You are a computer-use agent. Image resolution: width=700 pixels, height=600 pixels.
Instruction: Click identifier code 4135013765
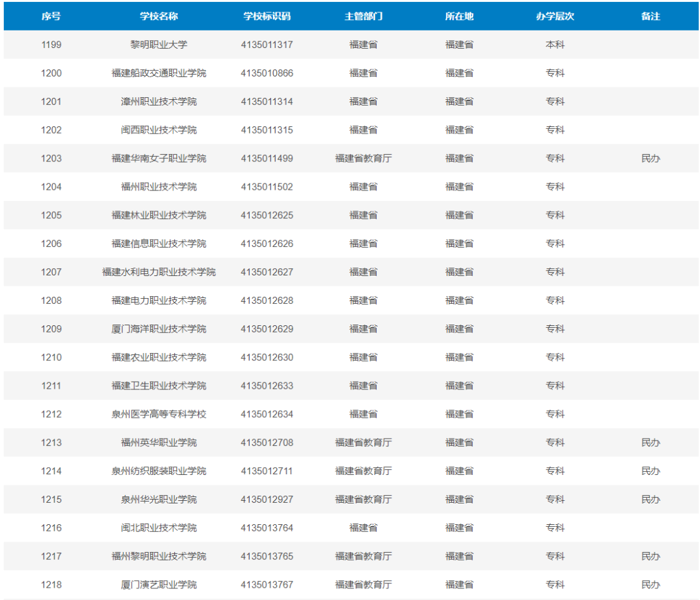point(266,556)
